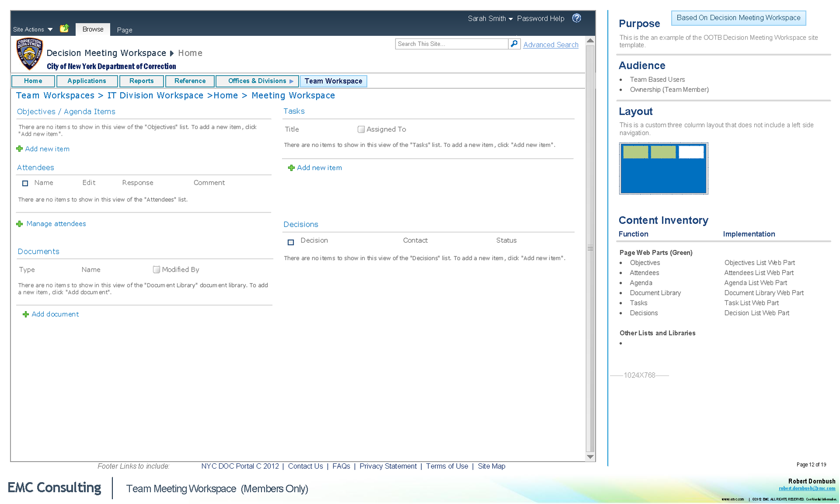Viewport: 840px width, 504px height.
Task: Expand the Sarah Smith user menu
Action: 490,18
